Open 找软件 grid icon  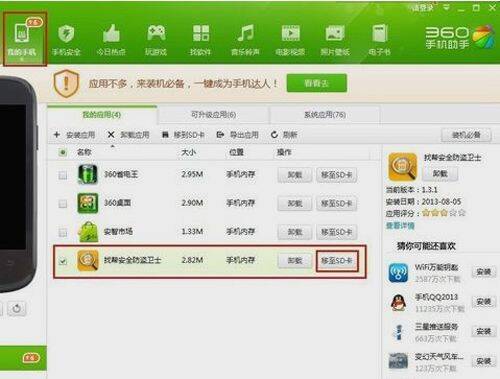point(201,33)
